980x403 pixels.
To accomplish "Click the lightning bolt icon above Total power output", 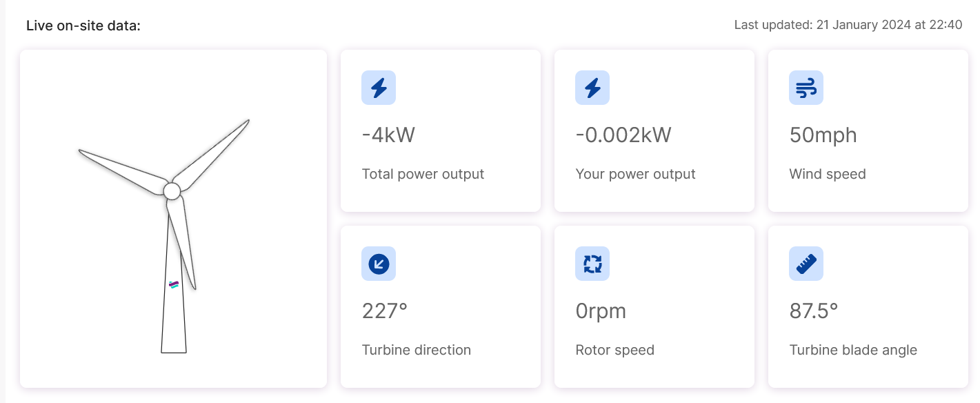I will pyautogui.click(x=379, y=88).
